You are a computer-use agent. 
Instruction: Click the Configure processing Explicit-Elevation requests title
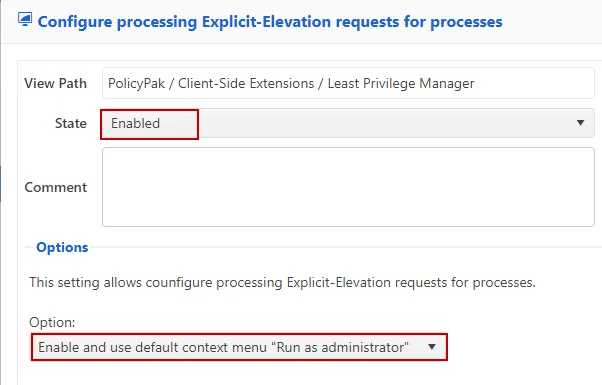click(270, 21)
